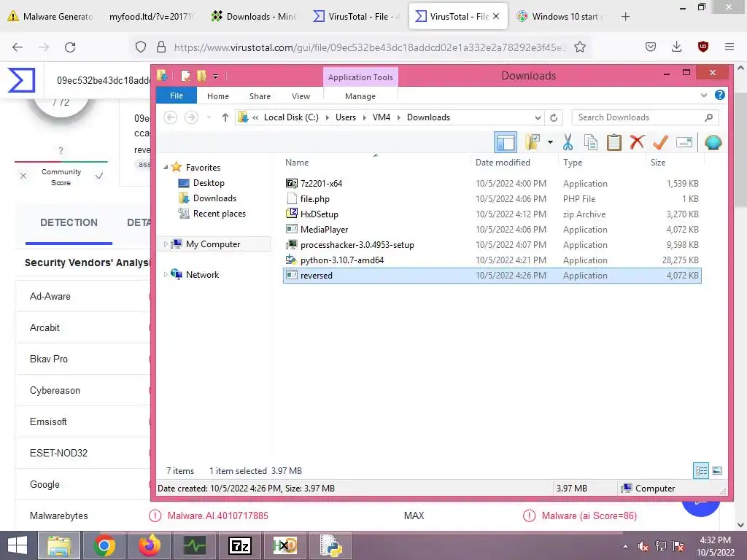Switch to Windows 10 start browser tab
The height and width of the screenshot is (560, 747).
click(561, 16)
